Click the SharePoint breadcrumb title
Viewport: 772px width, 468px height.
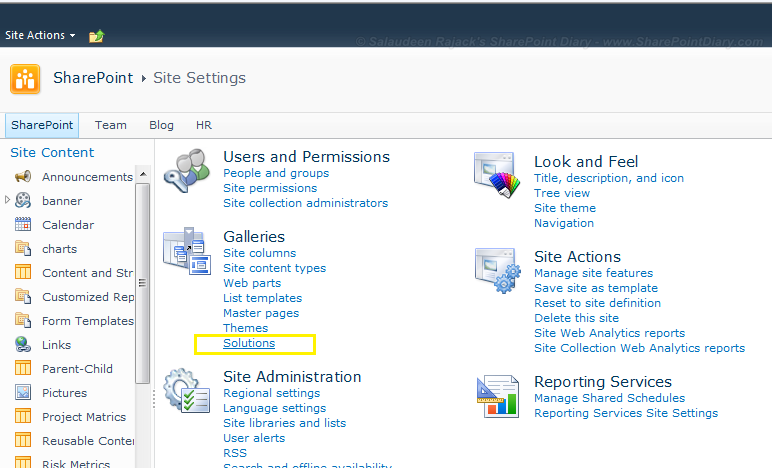click(93, 78)
